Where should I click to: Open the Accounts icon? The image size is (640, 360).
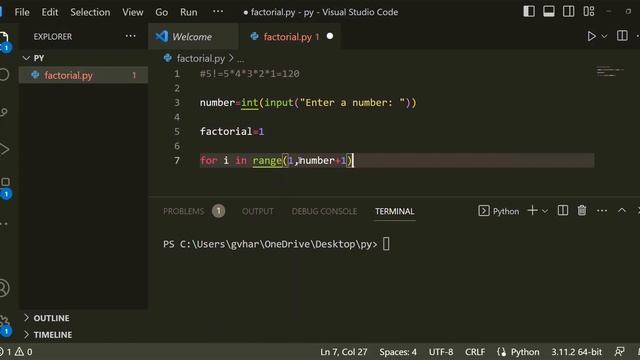point(4,288)
